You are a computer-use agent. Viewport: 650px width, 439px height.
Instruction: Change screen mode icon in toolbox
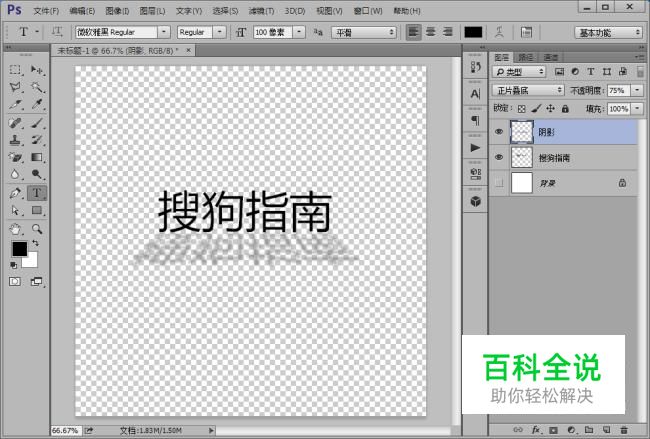36,282
